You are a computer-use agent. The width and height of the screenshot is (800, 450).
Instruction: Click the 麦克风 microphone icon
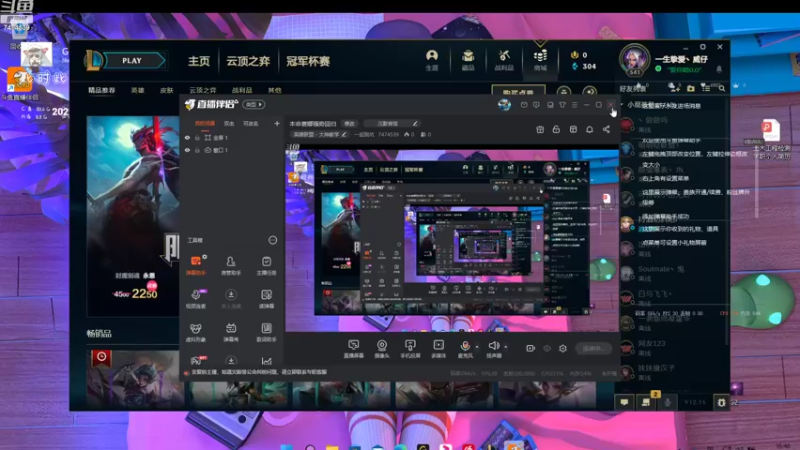(x=465, y=348)
